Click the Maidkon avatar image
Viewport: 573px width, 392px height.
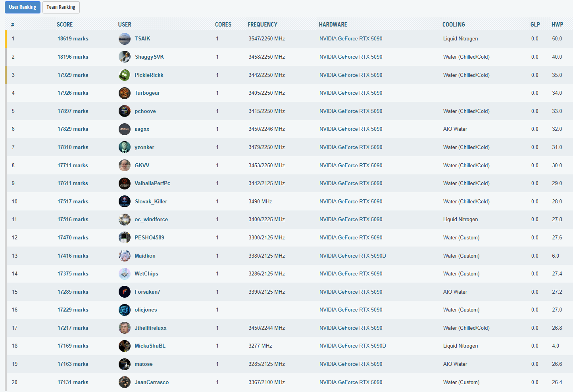click(124, 256)
